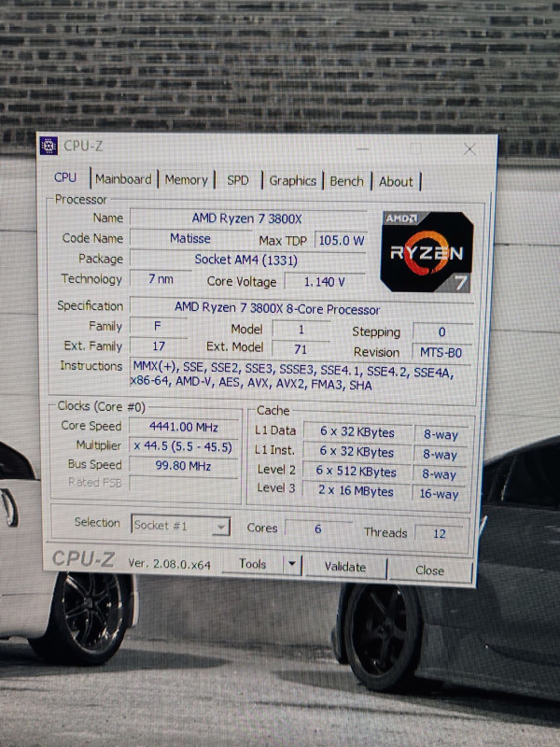
Task: Click the Level 2 8-way associativity cell
Action: pyautogui.click(x=439, y=474)
